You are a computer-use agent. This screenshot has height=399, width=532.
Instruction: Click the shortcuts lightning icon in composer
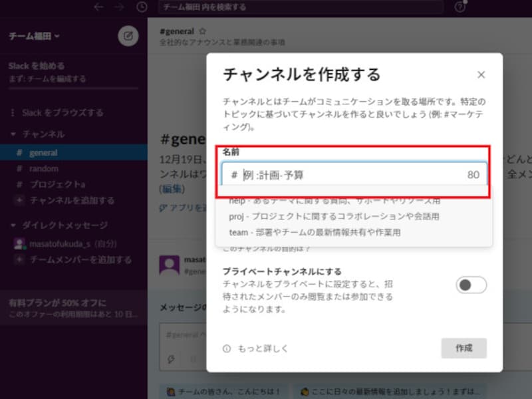click(x=171, y=359)
